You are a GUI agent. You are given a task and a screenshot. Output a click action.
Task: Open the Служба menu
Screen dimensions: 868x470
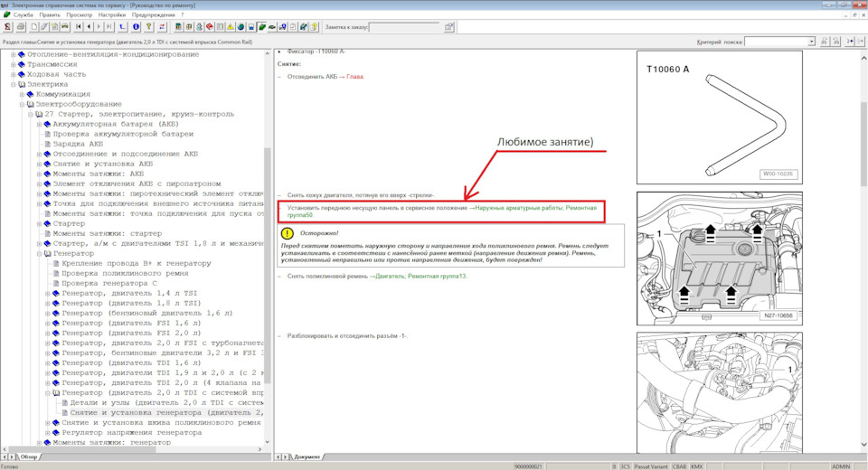(x=24, y=15)
